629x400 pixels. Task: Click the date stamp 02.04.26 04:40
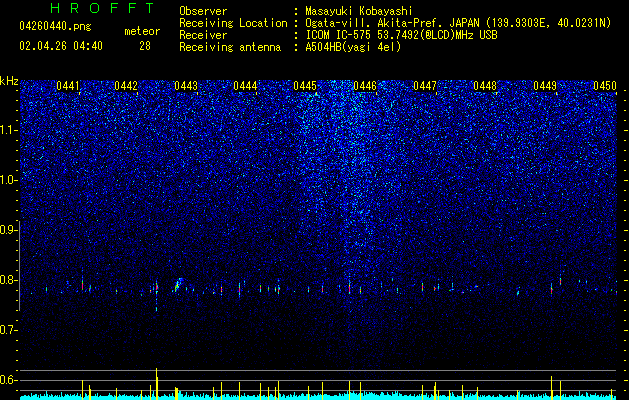tap(61, 46)
